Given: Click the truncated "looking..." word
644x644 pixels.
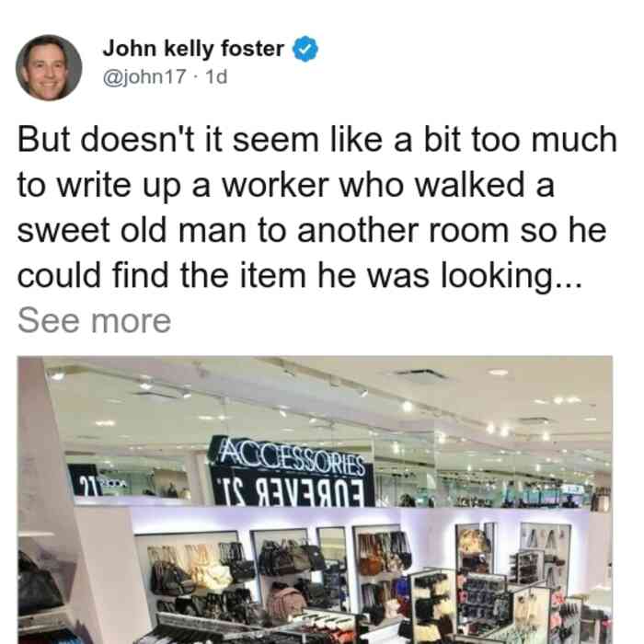Looking at the screenshot, I should (x=511, y=278).
